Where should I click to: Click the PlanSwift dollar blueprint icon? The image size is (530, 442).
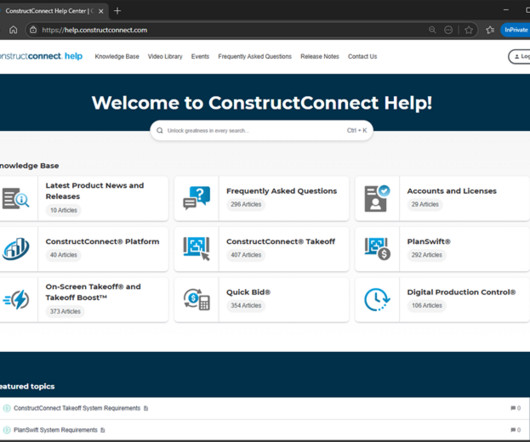click(377, 249)
